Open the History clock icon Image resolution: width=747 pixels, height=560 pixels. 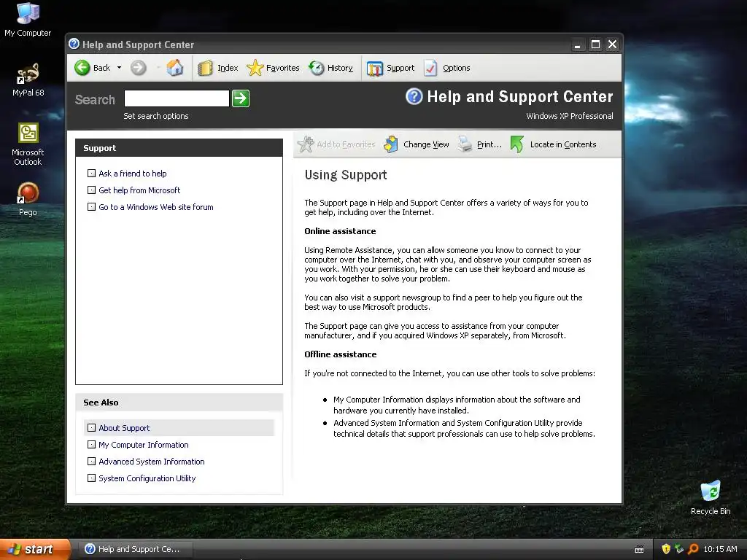tap(316, 68)
